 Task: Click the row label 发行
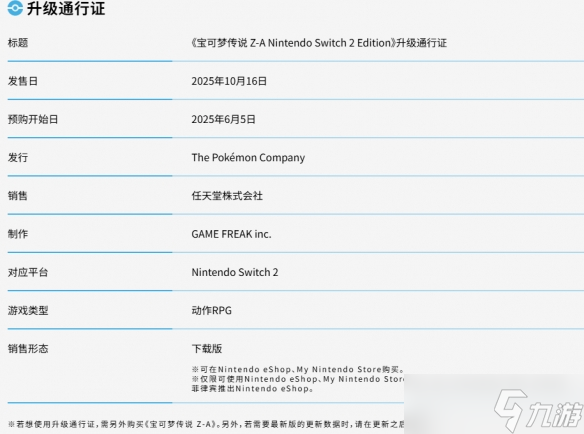pyautogui.click(x=18, y=158)
